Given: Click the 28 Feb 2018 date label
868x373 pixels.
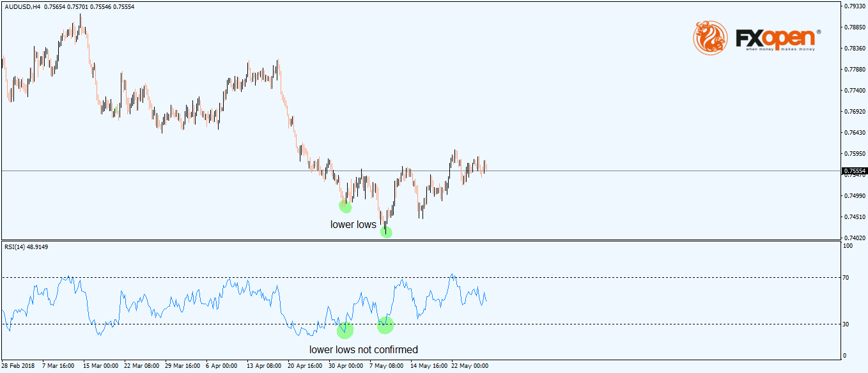Looking at the screenshot, I should click(19, 366).
